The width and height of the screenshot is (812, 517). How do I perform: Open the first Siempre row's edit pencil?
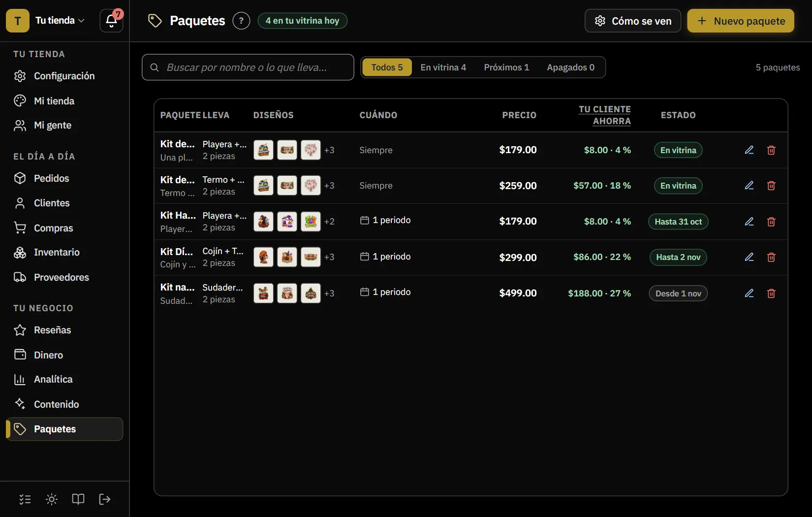click(x=749, y=150)
